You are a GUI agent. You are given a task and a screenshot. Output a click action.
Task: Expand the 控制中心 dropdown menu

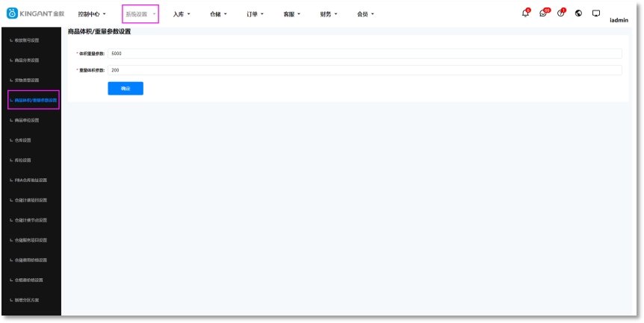(93, 14)
